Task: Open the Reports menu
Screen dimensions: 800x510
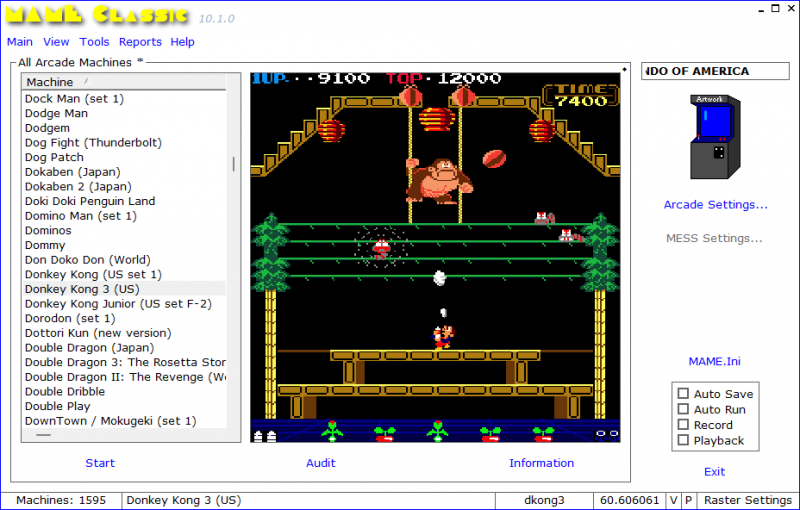Action: tap(140, 42)
